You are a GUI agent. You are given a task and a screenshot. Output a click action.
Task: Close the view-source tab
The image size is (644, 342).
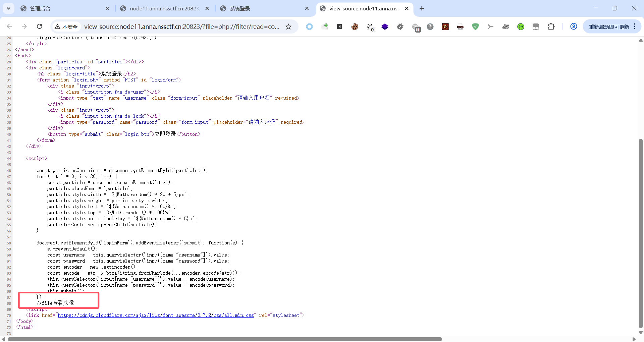point(407,8)
